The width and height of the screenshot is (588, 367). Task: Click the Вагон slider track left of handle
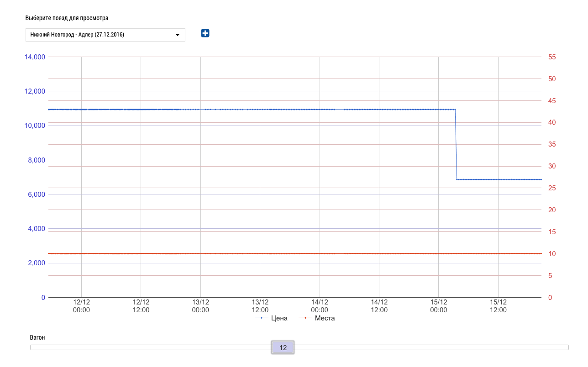click(151, 347)
